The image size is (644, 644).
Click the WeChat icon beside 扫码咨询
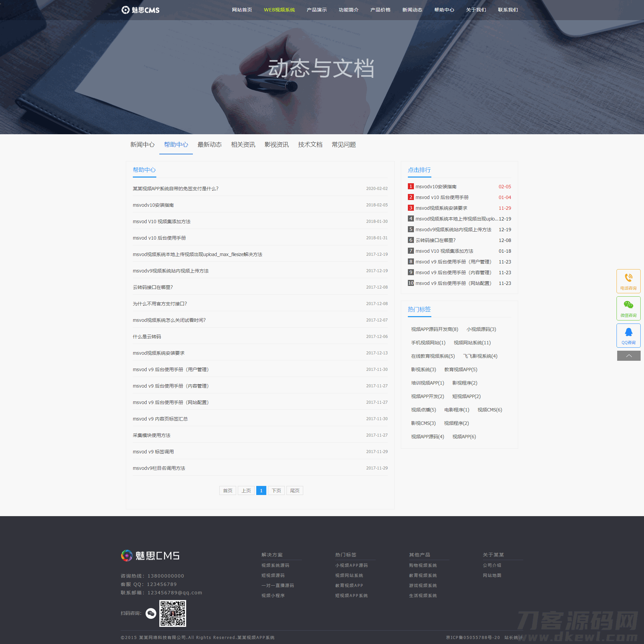coord(151,613)
